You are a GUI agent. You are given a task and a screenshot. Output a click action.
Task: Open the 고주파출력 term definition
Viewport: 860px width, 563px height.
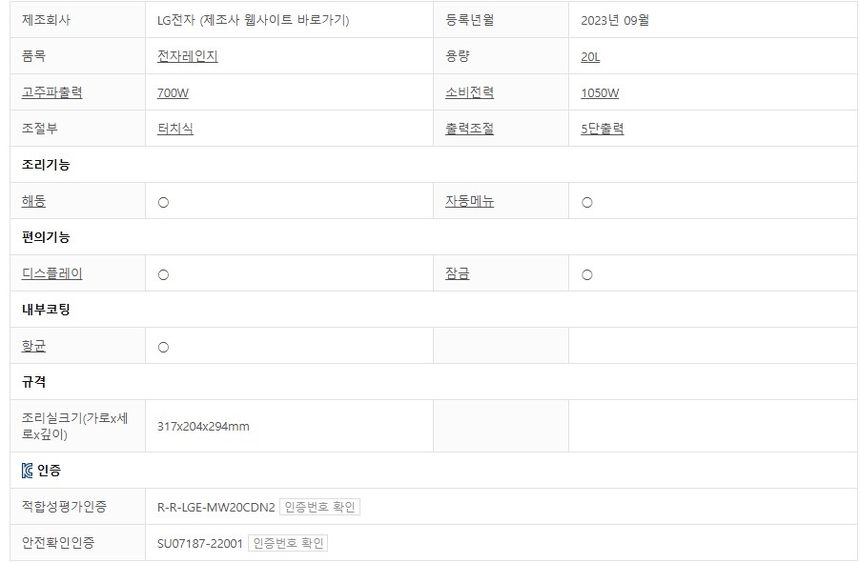(x=52, y=93)
